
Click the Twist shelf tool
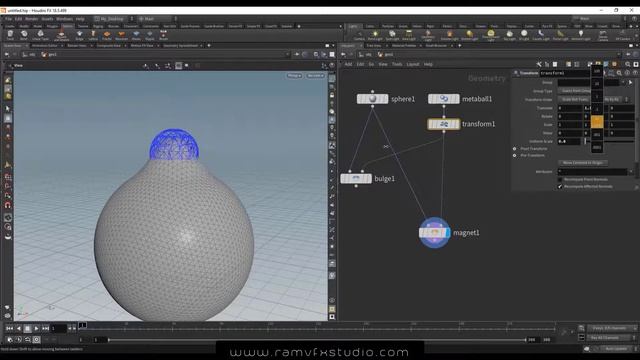(10, 35)
